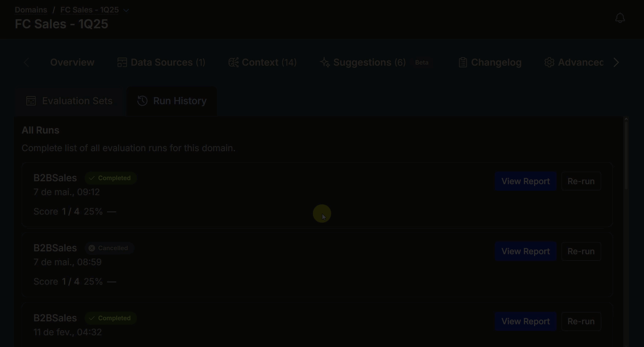
Task: Click the checkmark icon on the 11 de fev. run
Action: pyautogui.click(x=92, y=318)
